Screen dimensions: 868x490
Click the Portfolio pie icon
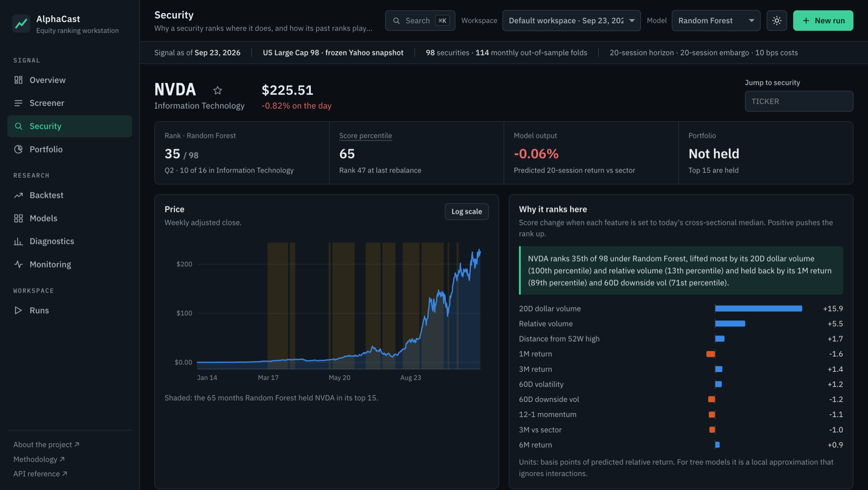pyautogui.click(x=18, y=150)
